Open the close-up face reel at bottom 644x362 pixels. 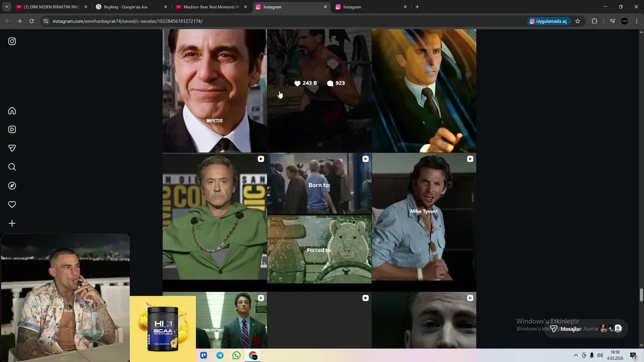[x=424, y=320]
